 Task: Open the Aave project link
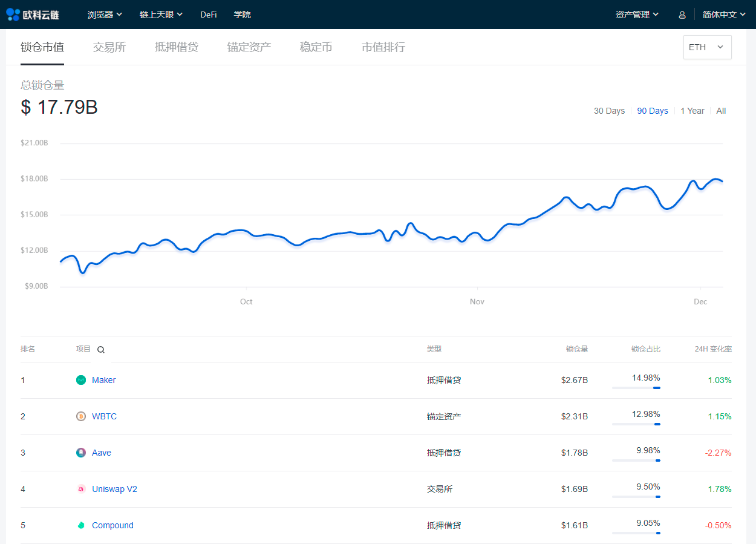click(x=102, y=453)
